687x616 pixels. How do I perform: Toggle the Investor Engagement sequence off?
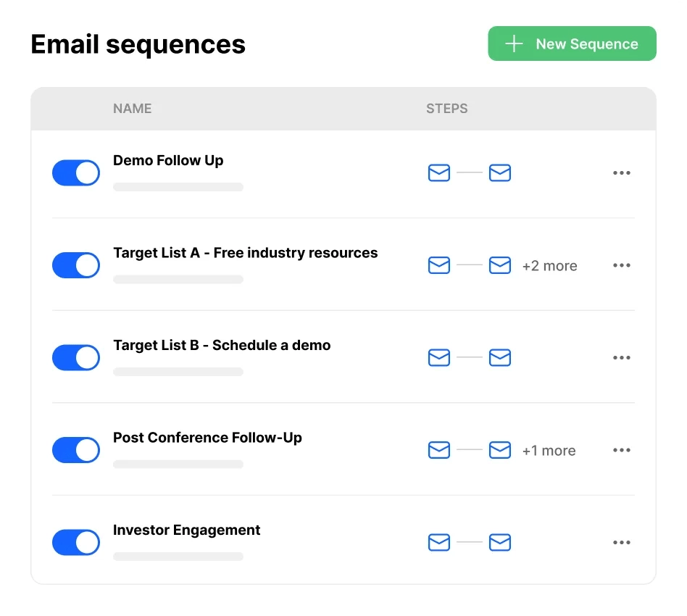click(75, 542)
